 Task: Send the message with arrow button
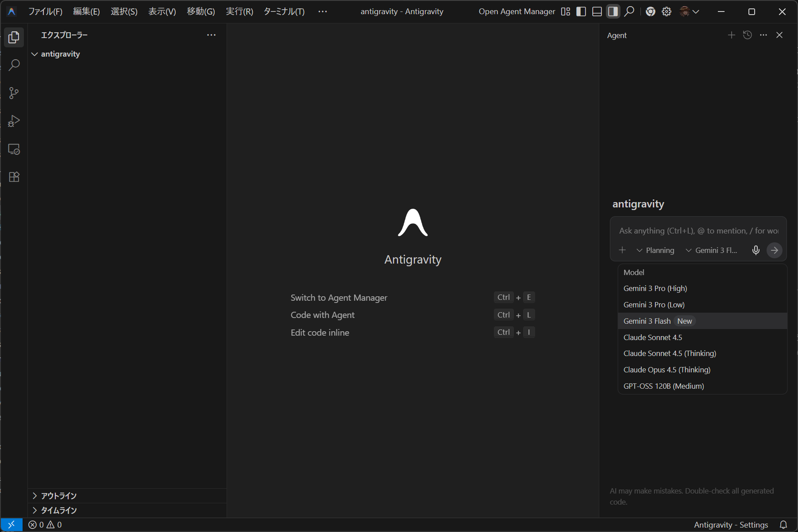pyautogui.click(x=775, y=250)
